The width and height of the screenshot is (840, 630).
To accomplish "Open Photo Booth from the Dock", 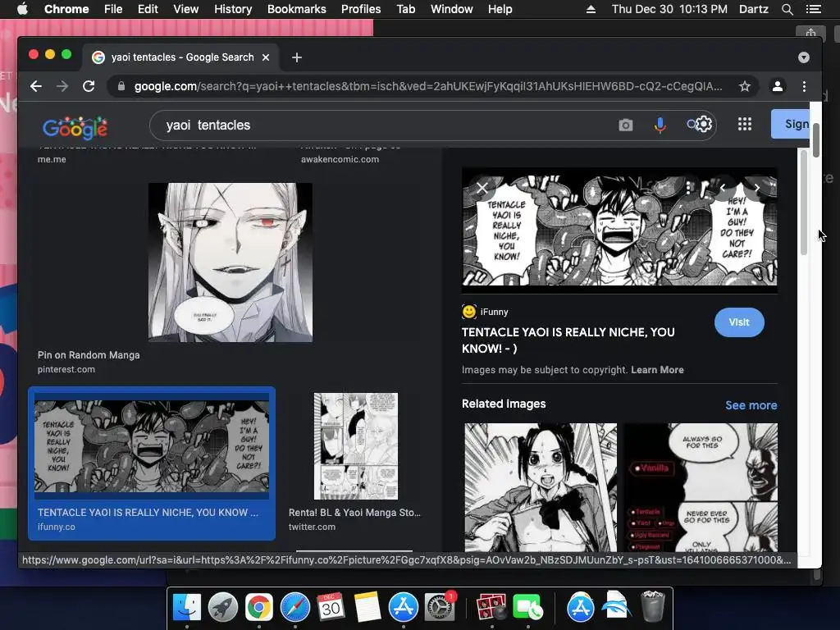I will point(491,607).
